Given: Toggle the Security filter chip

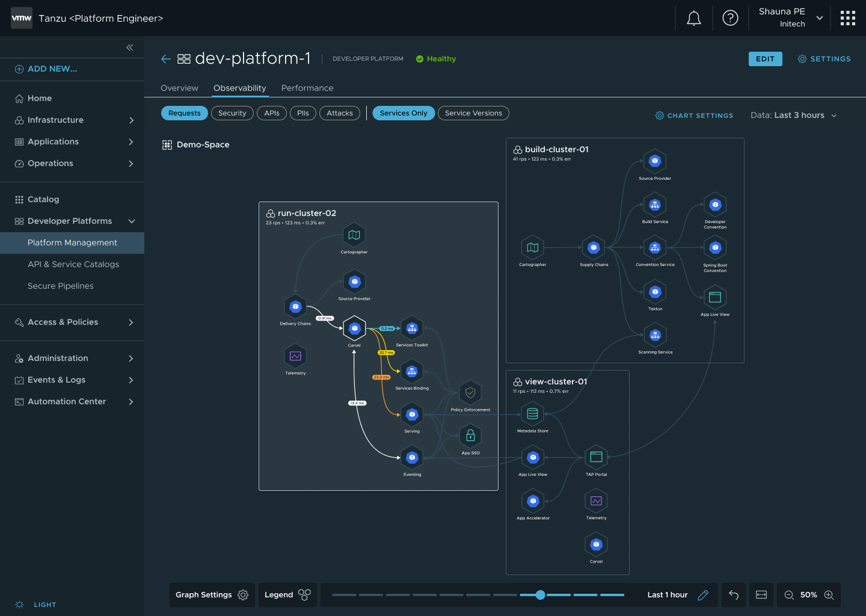Looking at the screenshot, I should coord(232,113).
